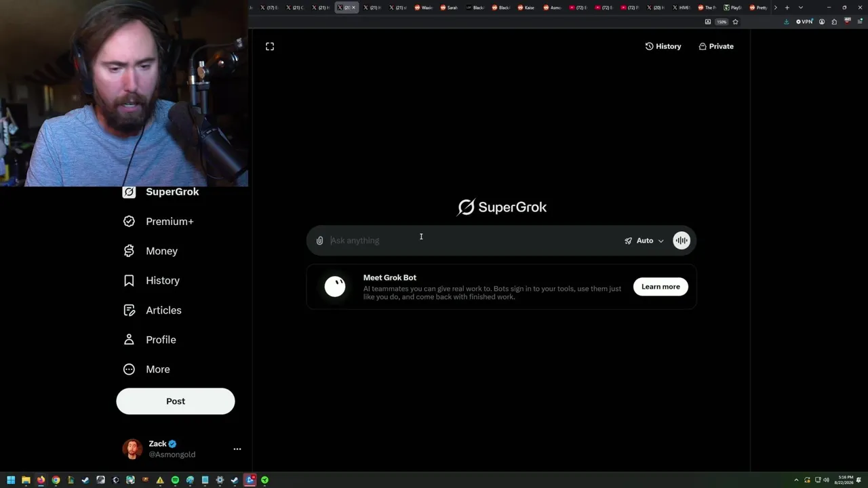Open Google Chrome from taskbar
Image resolution: width=868 pixels, height=488 pixels.
(56, 480)
